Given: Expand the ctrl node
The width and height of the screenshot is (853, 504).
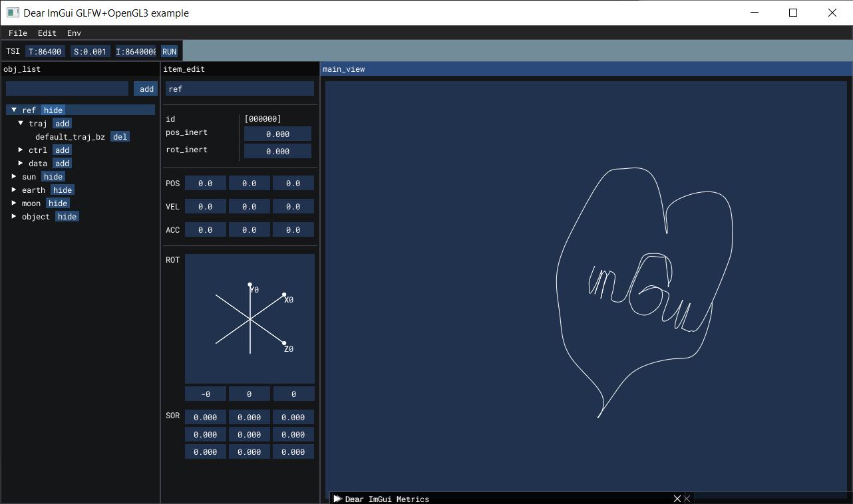Looking at the screenshot, I should pyautogui.click(x=20, y=150).
